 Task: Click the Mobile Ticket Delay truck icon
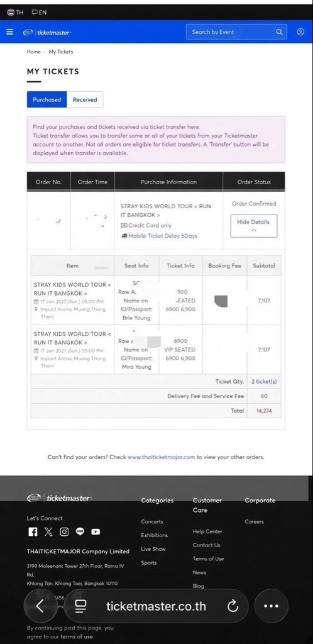click(124, 236)
